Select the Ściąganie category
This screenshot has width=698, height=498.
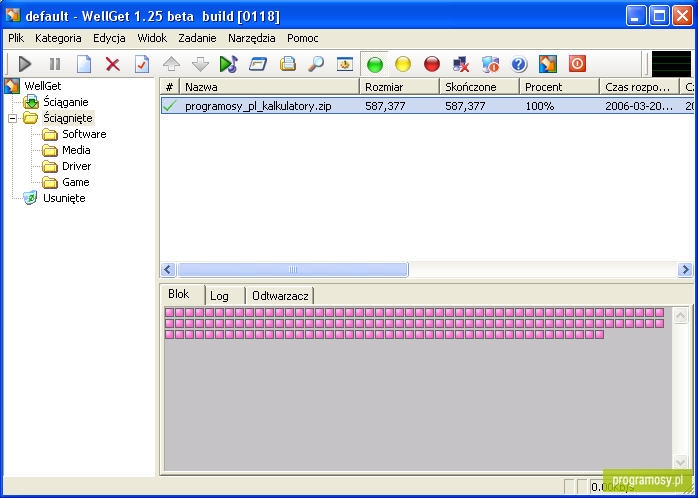tap(65, 102)
